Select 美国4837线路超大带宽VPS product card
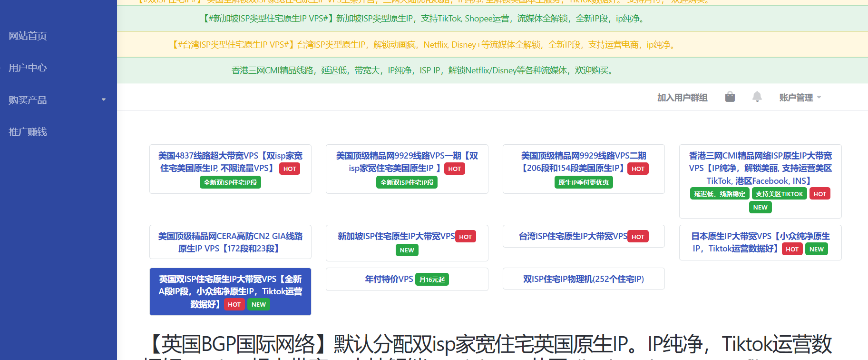The height and width of the screenshot is (360, 868). (x=230, y=169)
